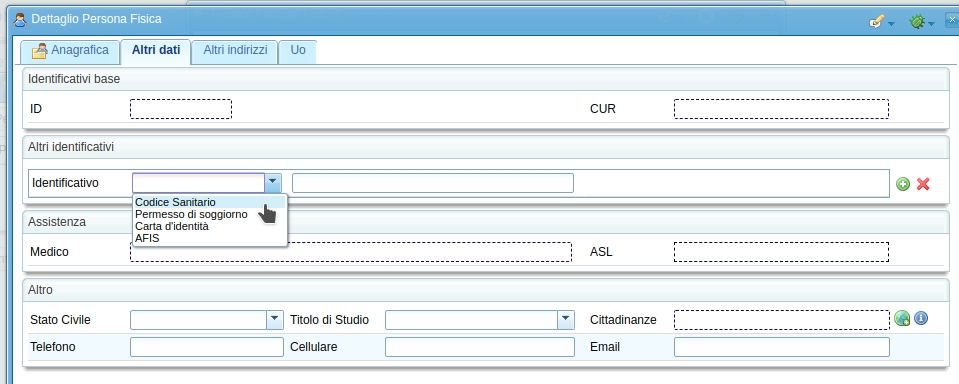This screenshot has width=959, height=384.
Task: Click the Assistenza section header
Action: tap(486, 222)
